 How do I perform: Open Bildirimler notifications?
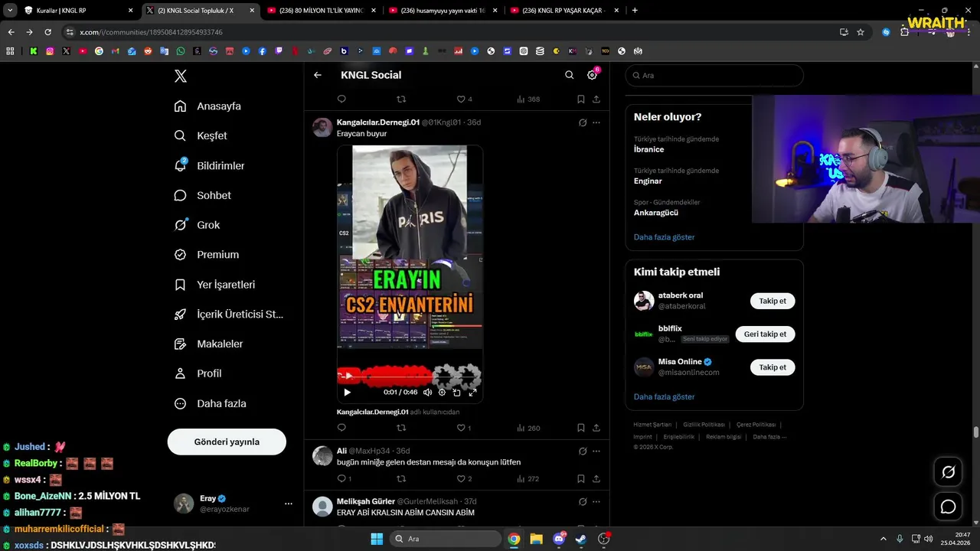(209, 165)
